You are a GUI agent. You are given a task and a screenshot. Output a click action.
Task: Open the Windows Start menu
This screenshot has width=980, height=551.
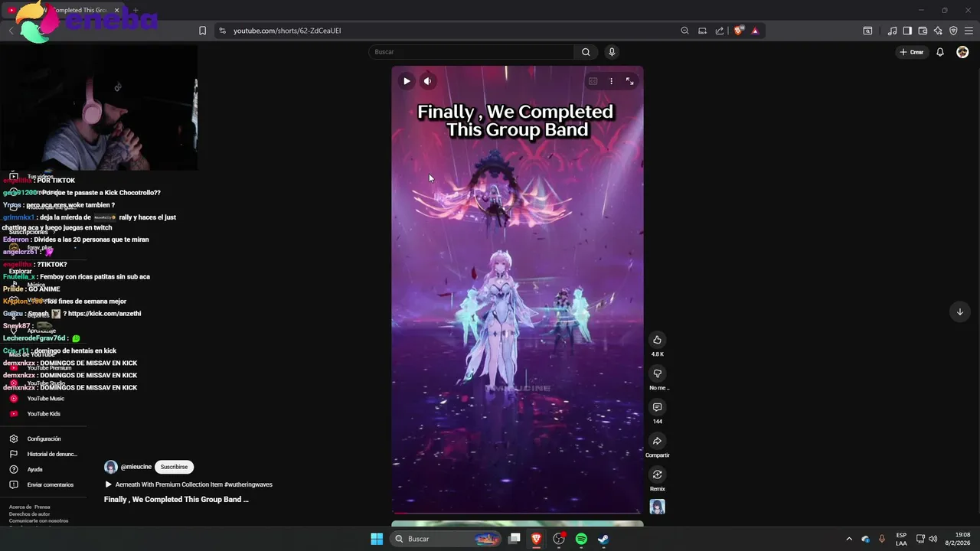click(377, 539)
